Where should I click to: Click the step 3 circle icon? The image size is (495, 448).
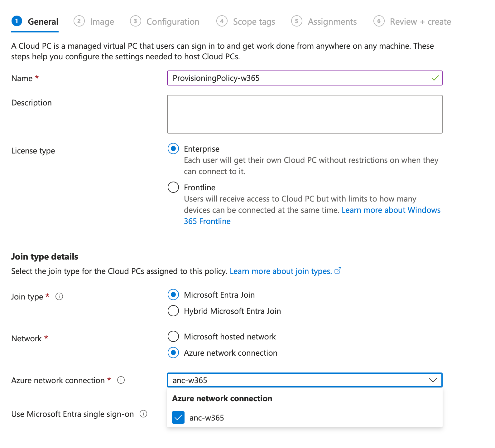pos(135,21)
